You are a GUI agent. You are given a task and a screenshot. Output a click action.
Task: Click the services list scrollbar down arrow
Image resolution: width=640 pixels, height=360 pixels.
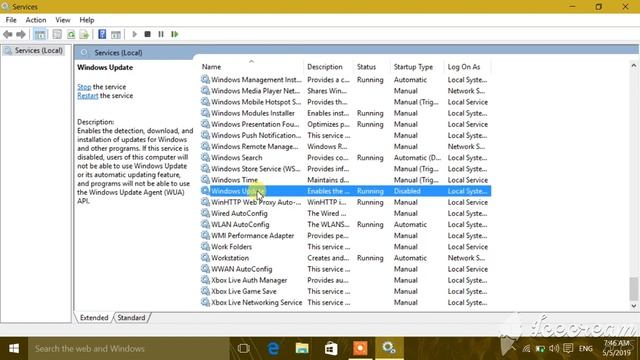pos(633,306)
